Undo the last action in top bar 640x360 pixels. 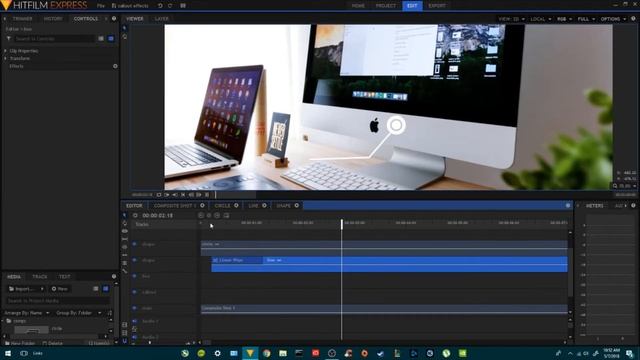[160, 6]
